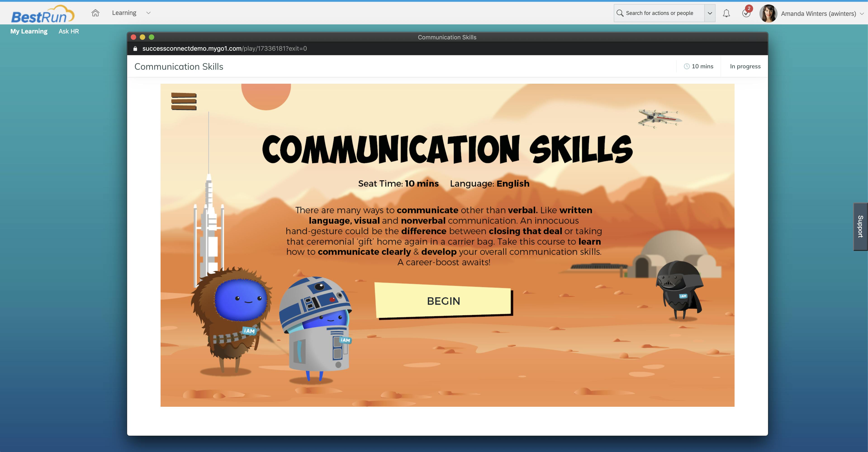868x452 pixels.
Task: Switch to the My Learning tab
Action: click(x=29, y=31)
